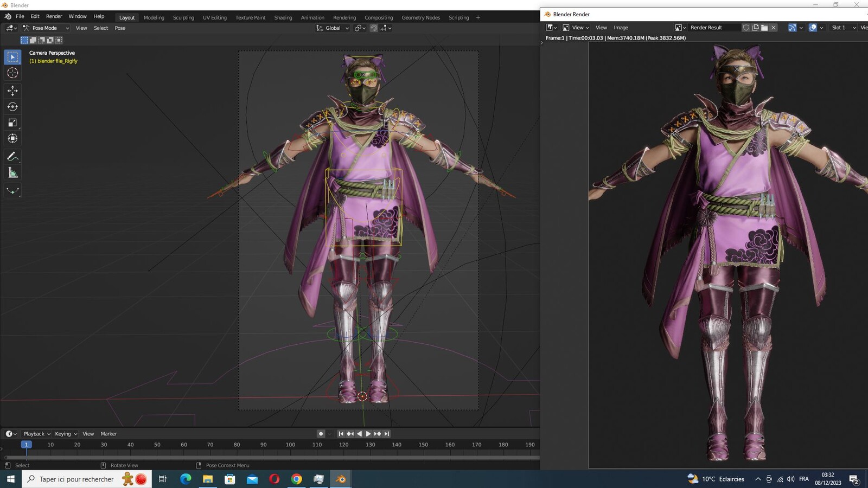Viewport: 868px width, 488px height.
Task: Switch to Geometry Nodes workspace tab
Action: [421, 17]
